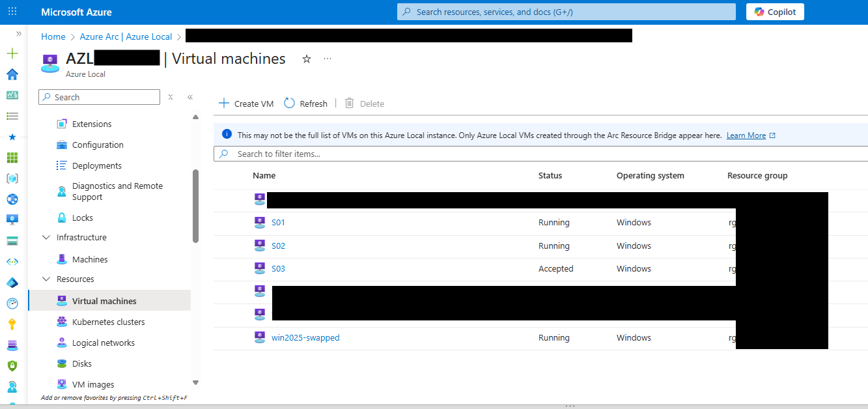Viewport: 868px width, 409px height.
Task: Open Logical networks in the sidebar
Action: tap(104, 343)
